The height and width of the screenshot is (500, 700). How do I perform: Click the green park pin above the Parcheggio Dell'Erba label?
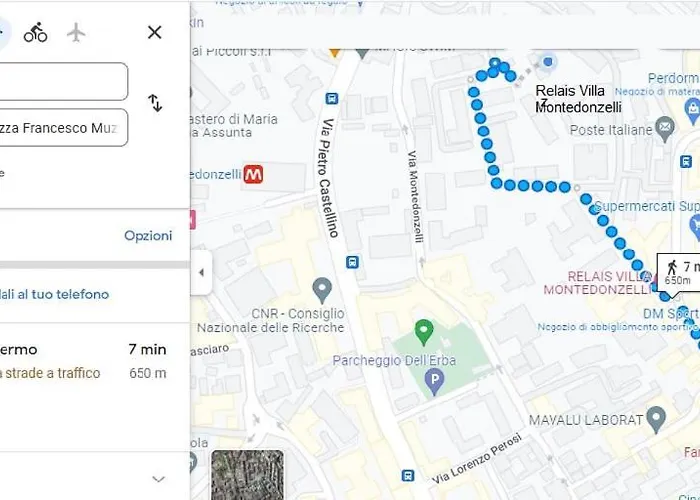(x=424, y=333)
